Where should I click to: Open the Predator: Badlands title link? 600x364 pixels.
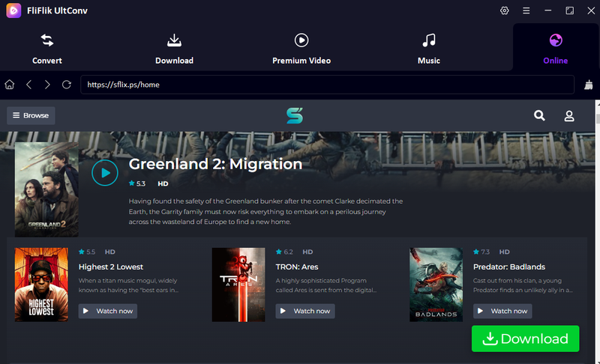pyautogui.click(x=509, y=267)
